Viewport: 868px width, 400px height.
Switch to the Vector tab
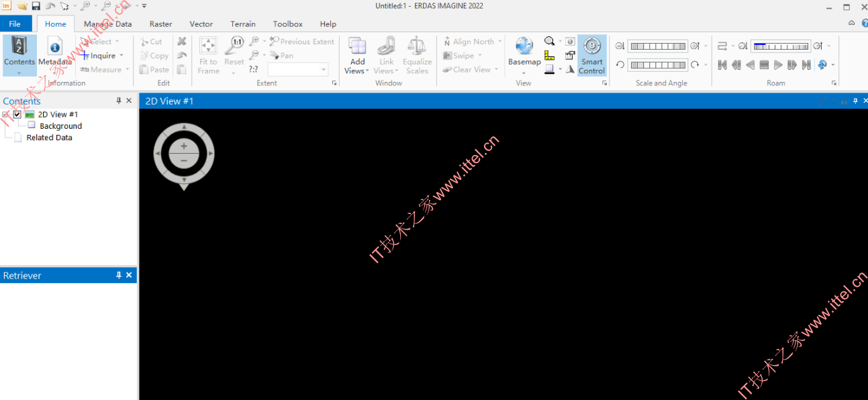(201, 23)
